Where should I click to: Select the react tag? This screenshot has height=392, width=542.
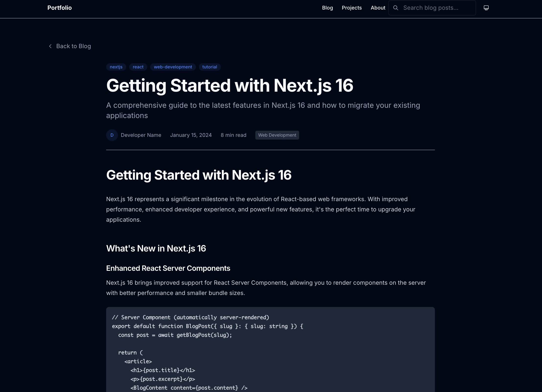(x=138, y=67)
